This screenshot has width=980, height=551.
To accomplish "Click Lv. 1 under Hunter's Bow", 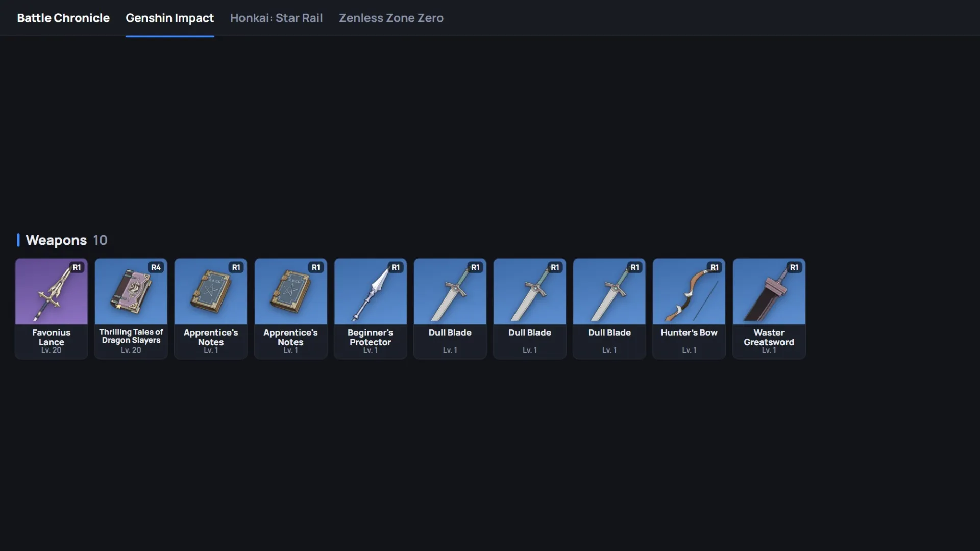I will coord(689,350).
